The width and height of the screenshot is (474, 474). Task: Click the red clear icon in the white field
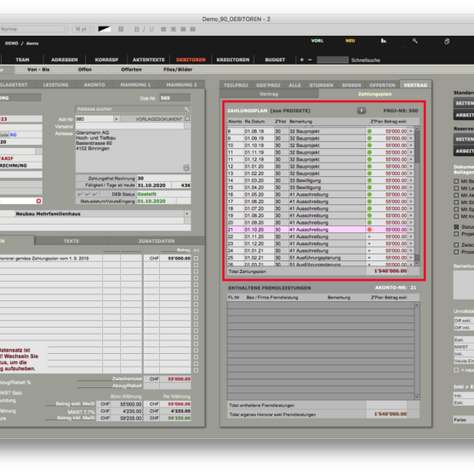39,201
